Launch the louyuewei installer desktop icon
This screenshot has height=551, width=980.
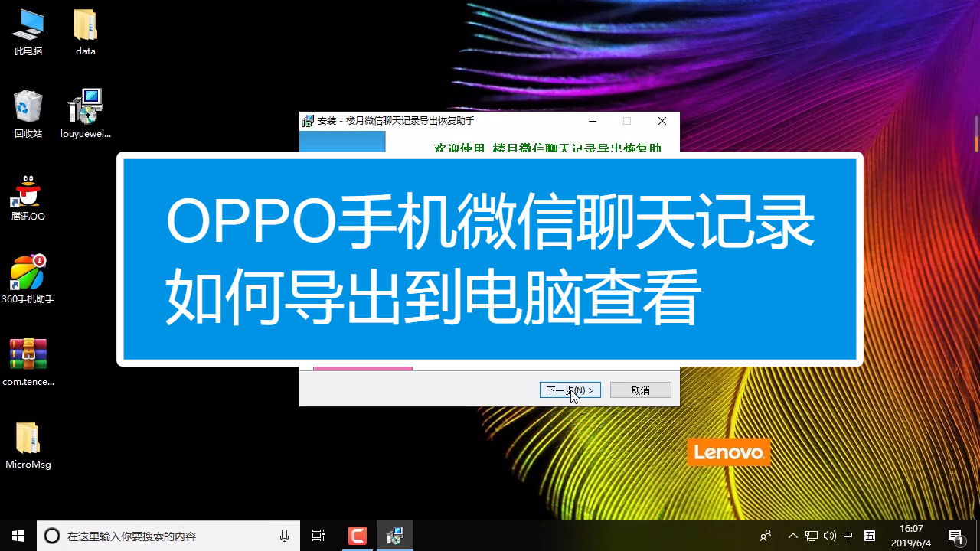(85, 115)
